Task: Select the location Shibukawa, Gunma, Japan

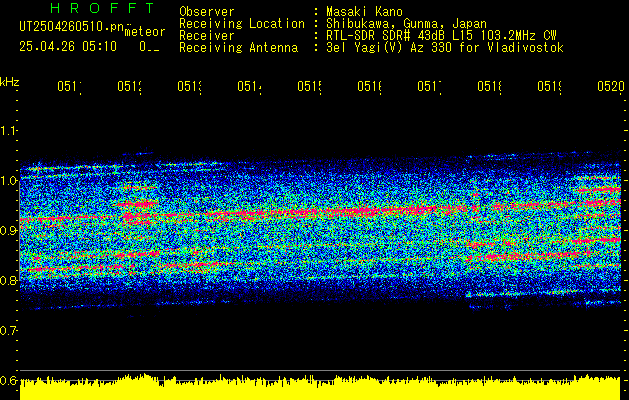Action: [406, 24]
